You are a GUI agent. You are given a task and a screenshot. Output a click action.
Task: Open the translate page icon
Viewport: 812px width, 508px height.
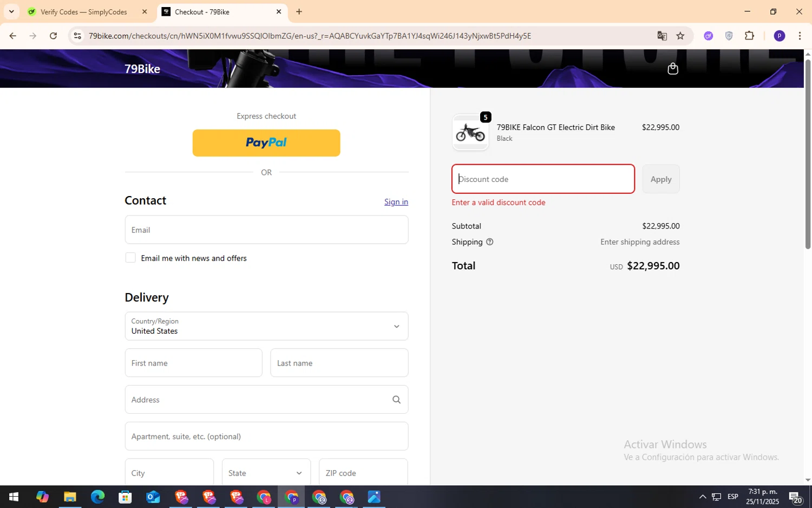pos(662,36)
